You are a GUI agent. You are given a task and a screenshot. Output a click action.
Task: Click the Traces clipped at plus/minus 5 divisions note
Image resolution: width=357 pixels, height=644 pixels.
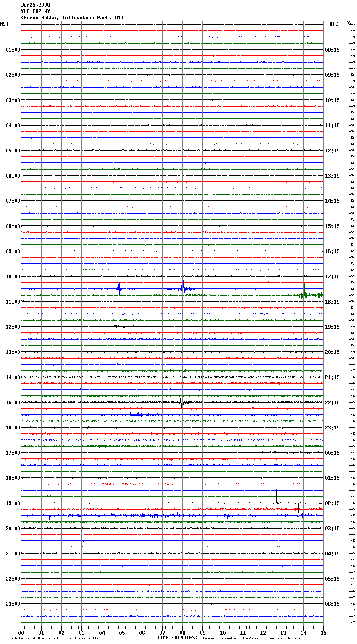[x=254, y=638]
